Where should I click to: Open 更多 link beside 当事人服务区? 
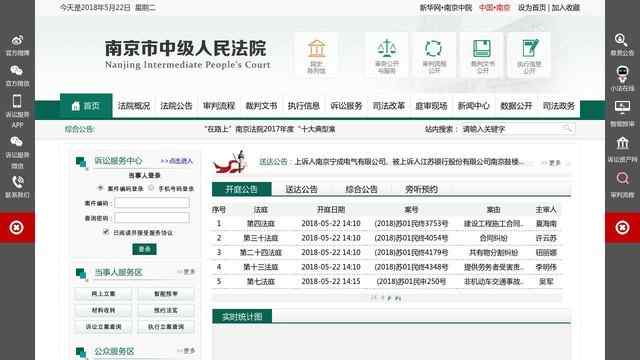coord(186,272)
